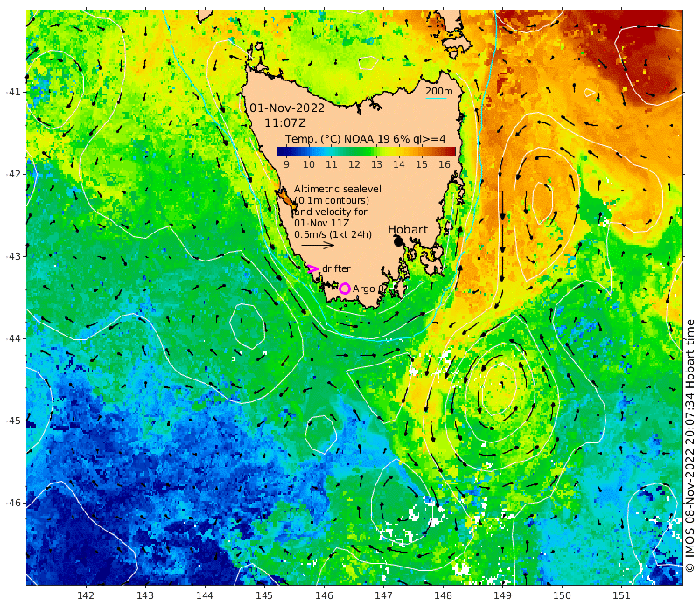Click the 'Hobart' city label
Viewport: 700px width, 612px height.
(x=408, y=230)
